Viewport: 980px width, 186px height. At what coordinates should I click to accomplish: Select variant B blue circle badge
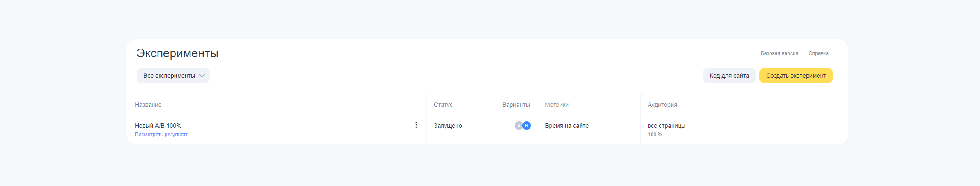tap(527, 126)
